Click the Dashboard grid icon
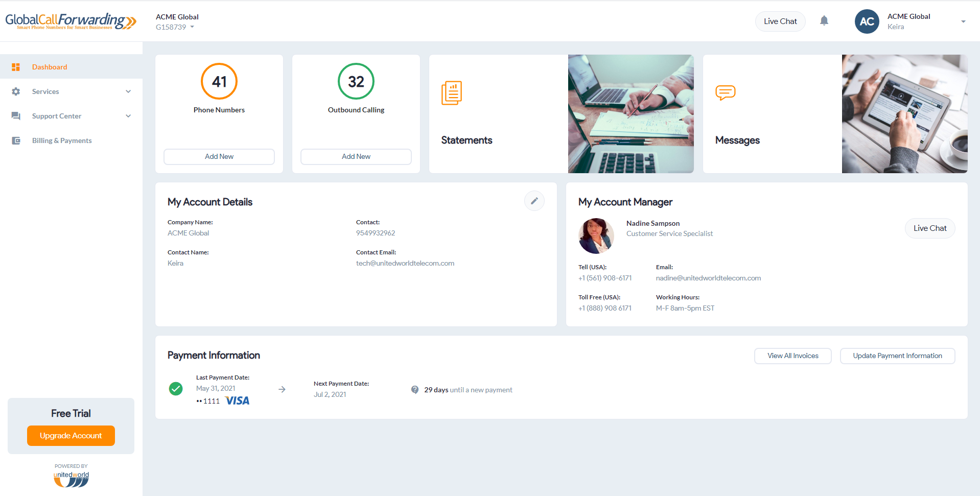The width and height of the screenshot is (980, 496). (x=16, y=66)
